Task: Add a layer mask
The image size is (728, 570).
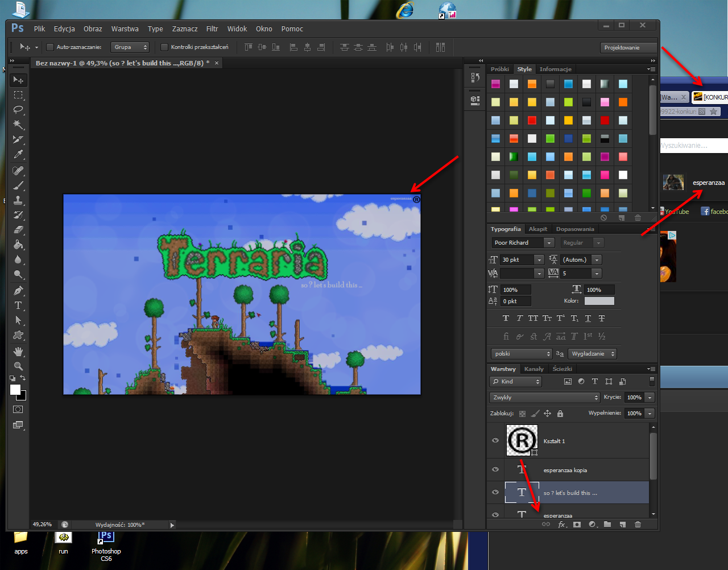Action: [x=577, y=524]
